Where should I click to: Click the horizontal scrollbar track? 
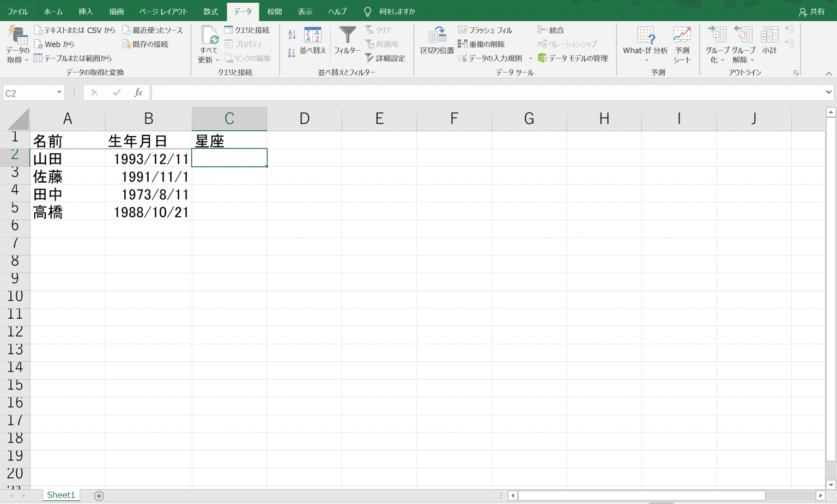(x=790, y=496)
